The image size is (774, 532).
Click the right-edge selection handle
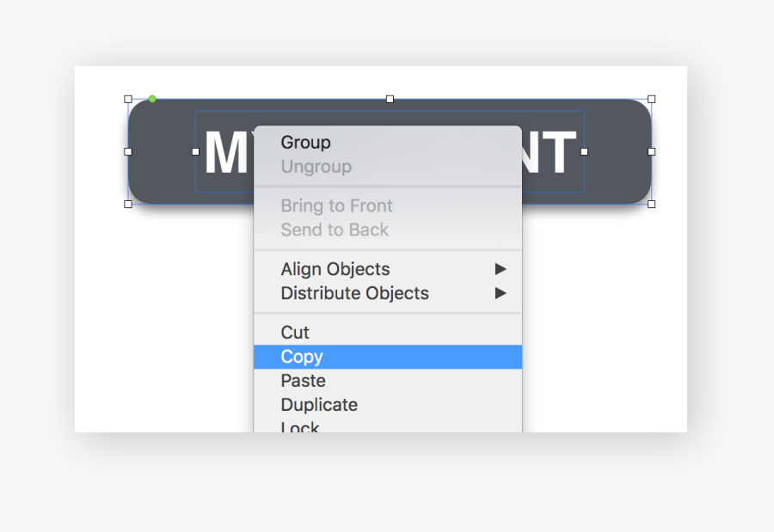(652, 153)
